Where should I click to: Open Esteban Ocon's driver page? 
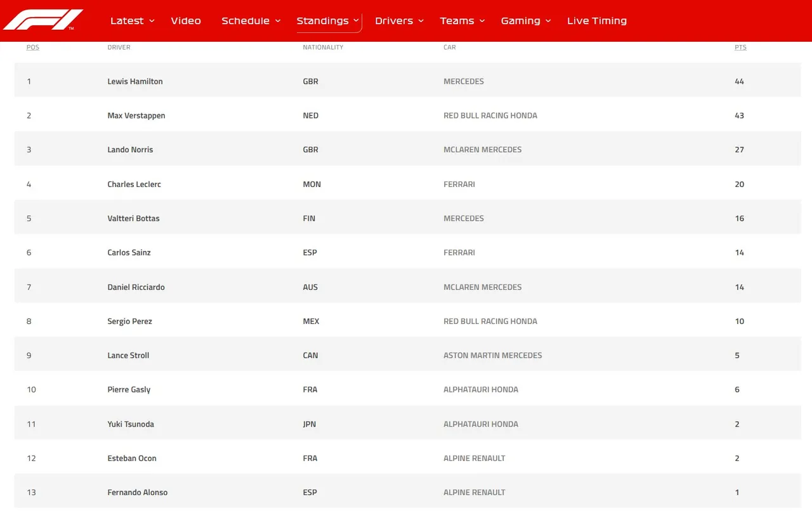132,458
